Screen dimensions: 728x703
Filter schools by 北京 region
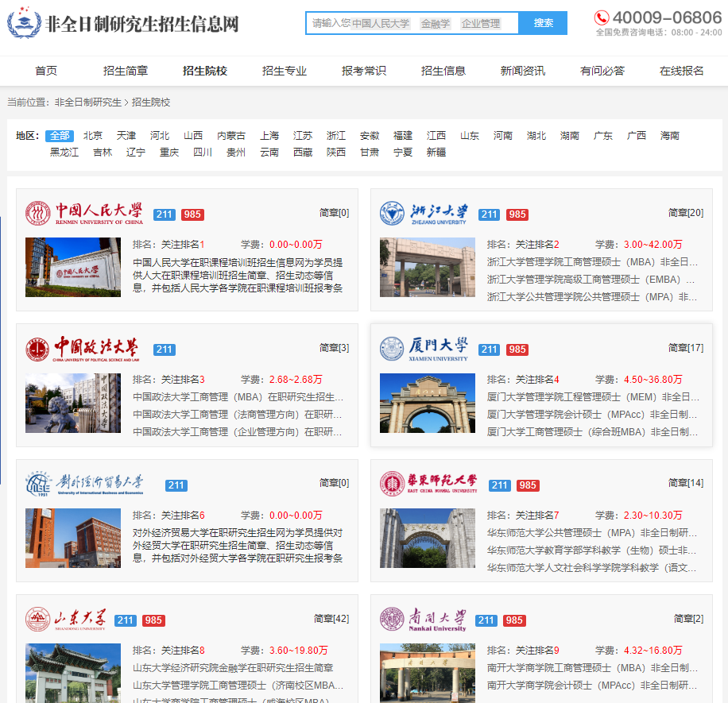tap(93, 136)
